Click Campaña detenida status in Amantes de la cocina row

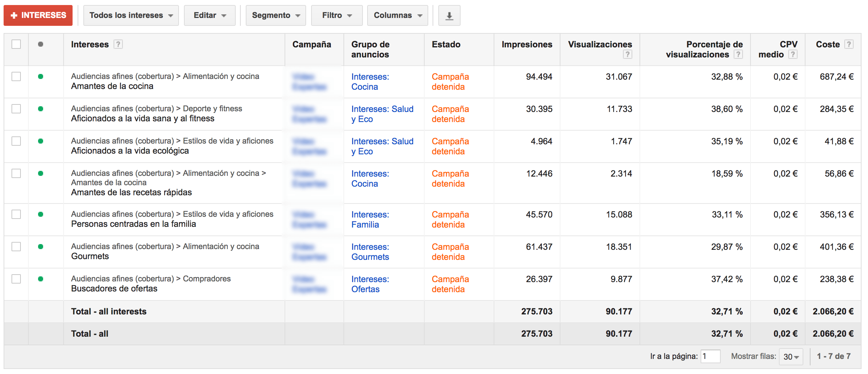pyautogui.click(x=450, y=82)
